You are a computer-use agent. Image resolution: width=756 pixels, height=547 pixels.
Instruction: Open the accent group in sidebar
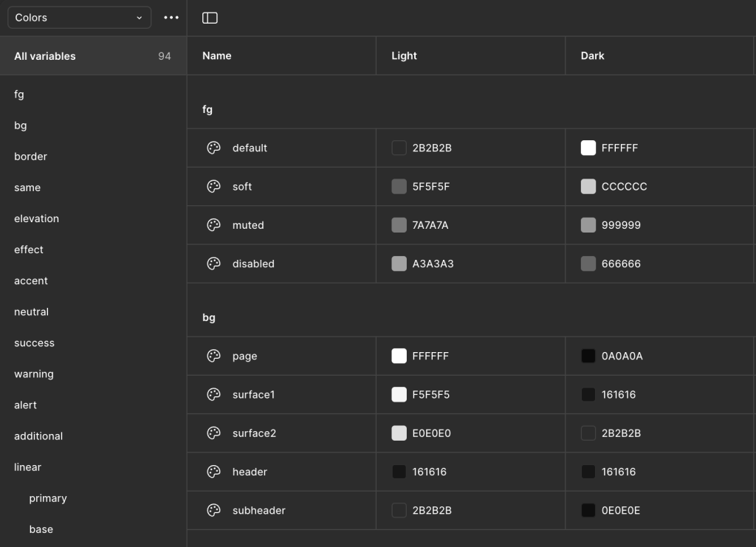pos(31,281)
